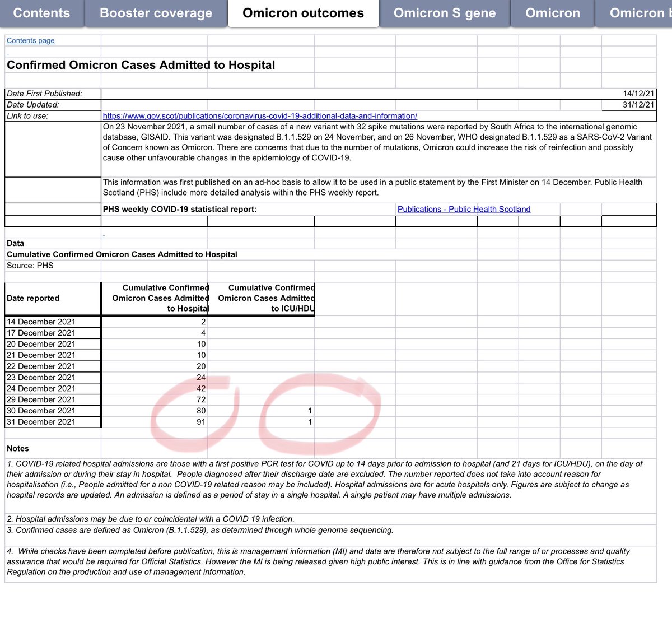
Task: Switch to the plain Omicron sheet tab
Action: 553,13
